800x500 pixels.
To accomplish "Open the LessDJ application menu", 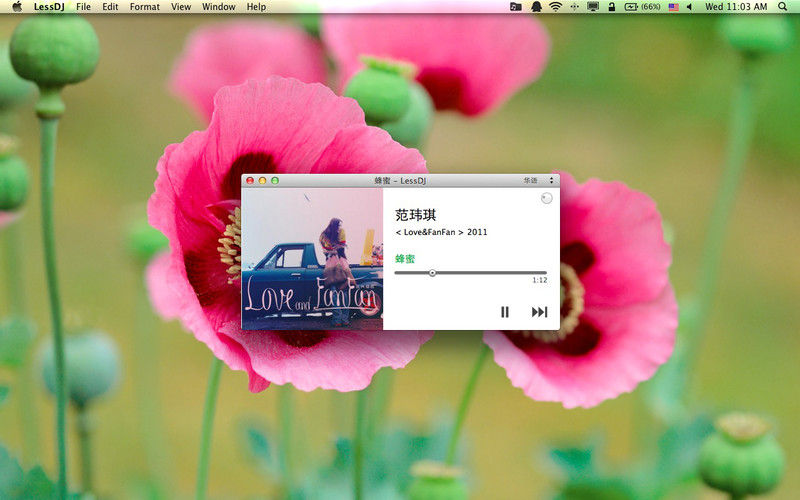I will click(x=49, y=7).
